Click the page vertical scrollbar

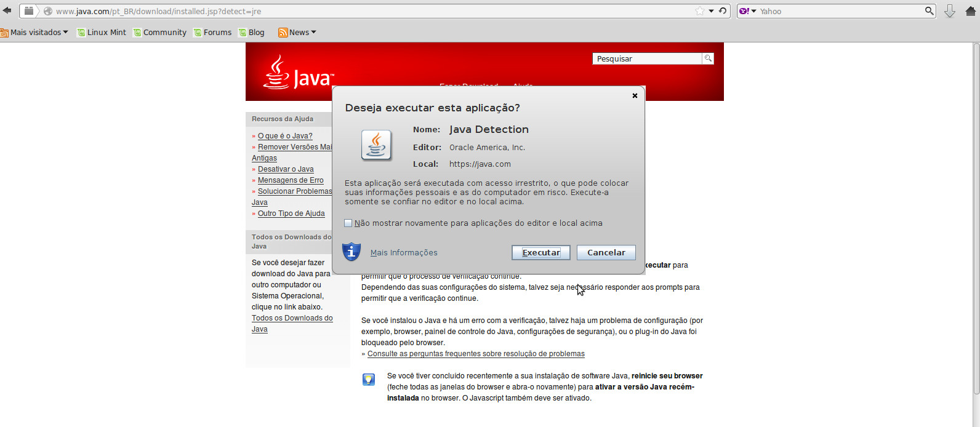click(976, 218)
